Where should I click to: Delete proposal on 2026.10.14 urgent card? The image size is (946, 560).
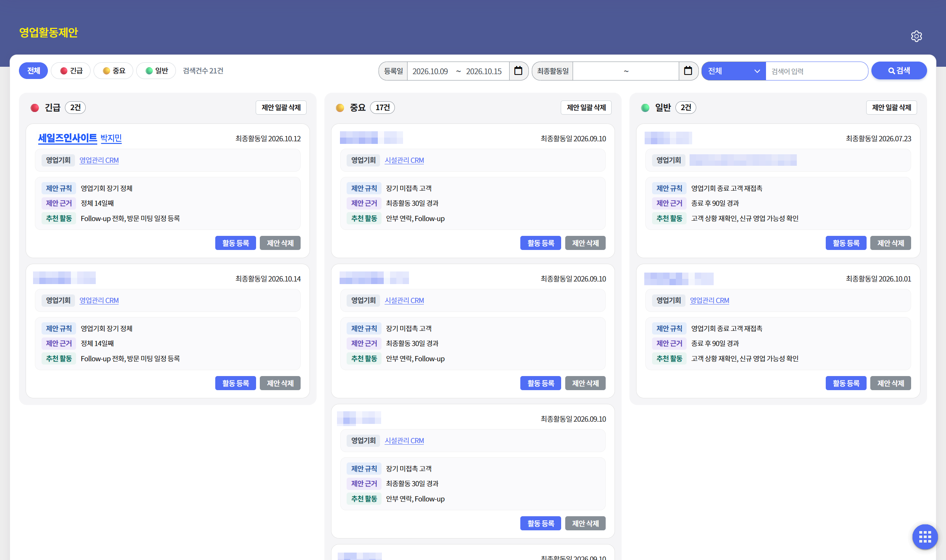(280, 383)
